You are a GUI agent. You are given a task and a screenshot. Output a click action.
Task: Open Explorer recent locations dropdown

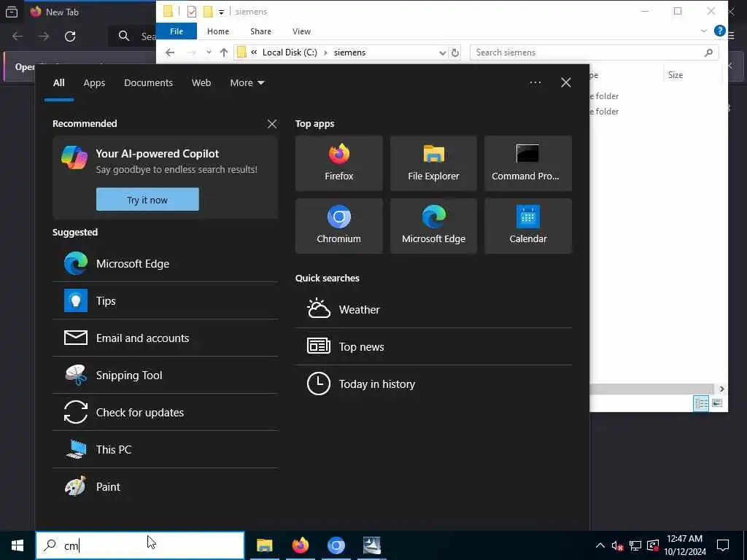209,52
